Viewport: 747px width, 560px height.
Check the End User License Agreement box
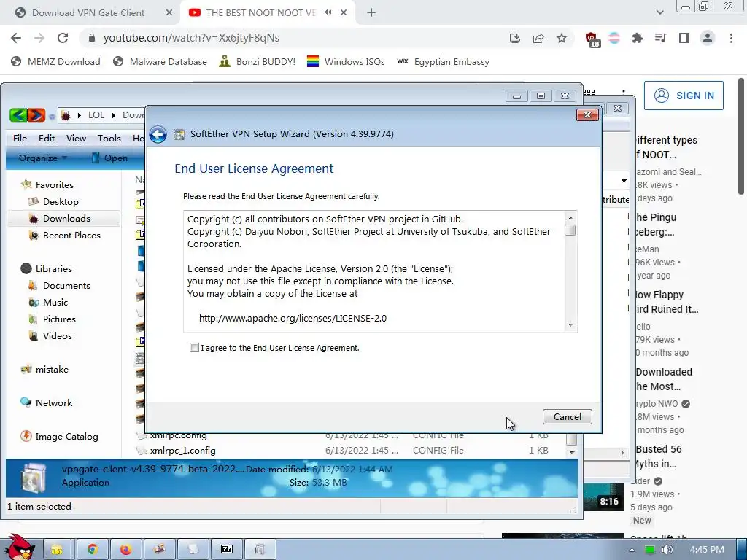point(194,348)
